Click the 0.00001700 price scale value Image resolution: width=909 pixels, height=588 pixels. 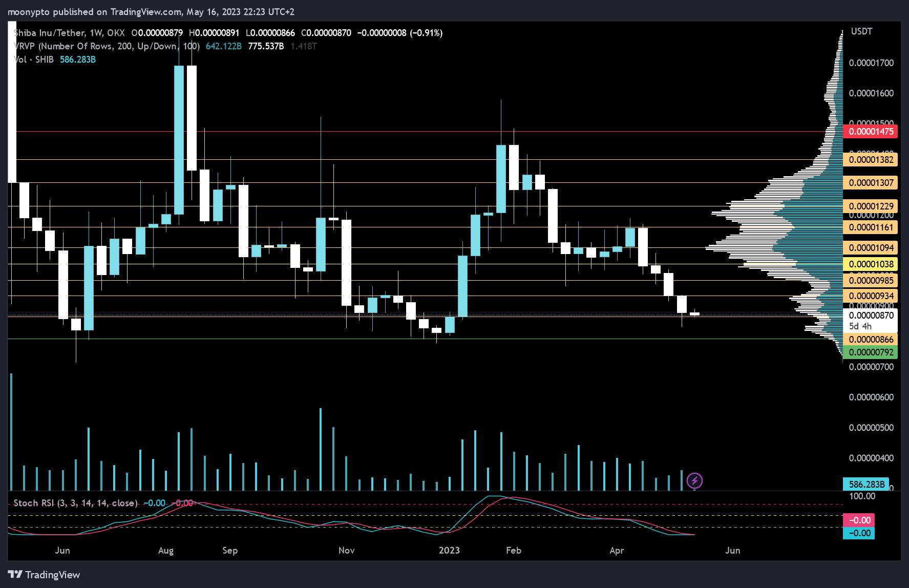[x=871, y=63]
